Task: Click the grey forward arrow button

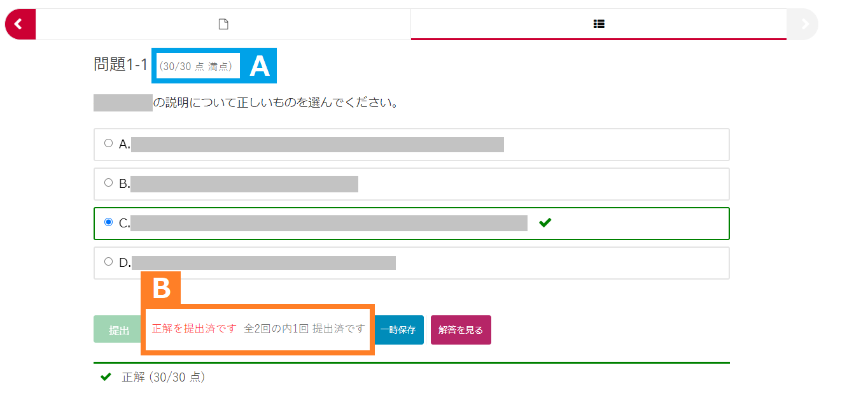Action: [803, 24]
